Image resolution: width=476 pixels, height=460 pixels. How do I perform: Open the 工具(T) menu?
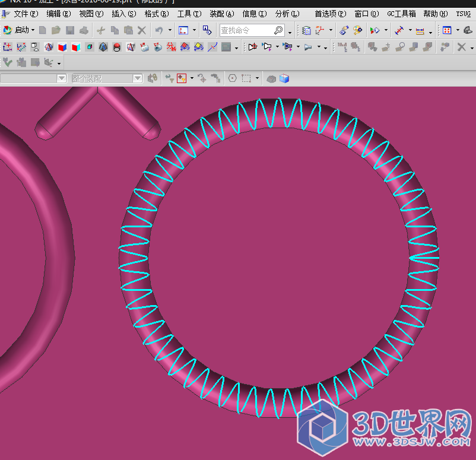tap(189, 14)
